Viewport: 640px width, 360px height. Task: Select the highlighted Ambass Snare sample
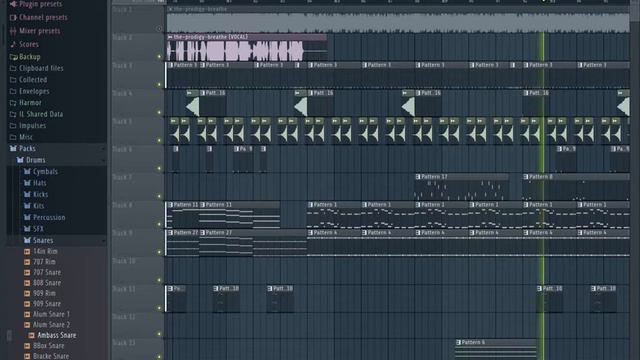pos(57,335)
